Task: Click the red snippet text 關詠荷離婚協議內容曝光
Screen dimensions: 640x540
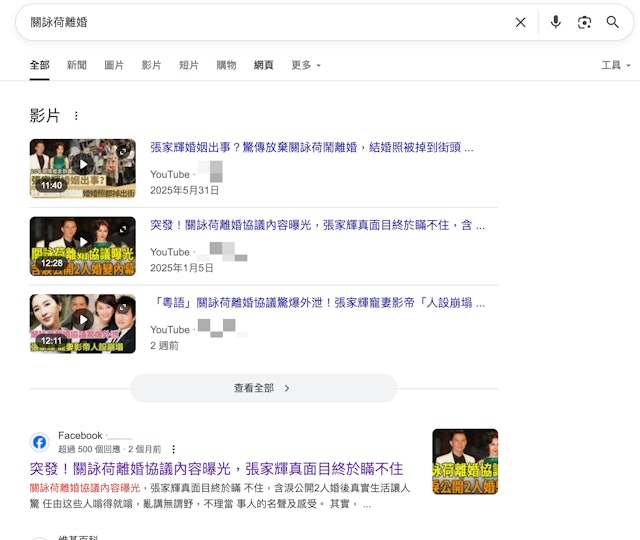Action: (x=85, y=488)
